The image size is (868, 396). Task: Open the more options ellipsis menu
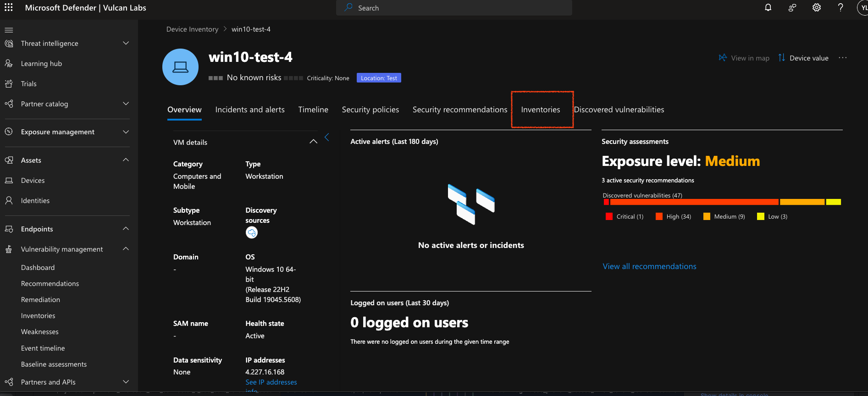(x=842, y=58)
